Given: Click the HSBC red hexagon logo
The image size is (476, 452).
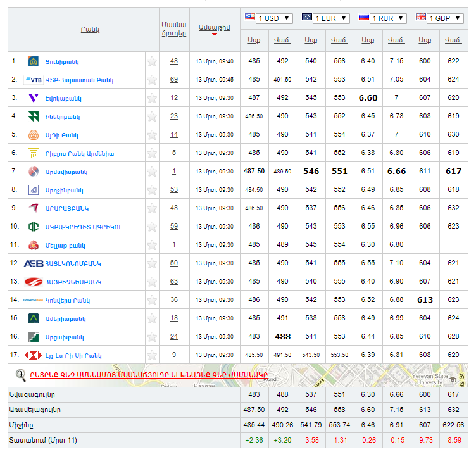Looking at the screenshot, I should coord(34,355).
